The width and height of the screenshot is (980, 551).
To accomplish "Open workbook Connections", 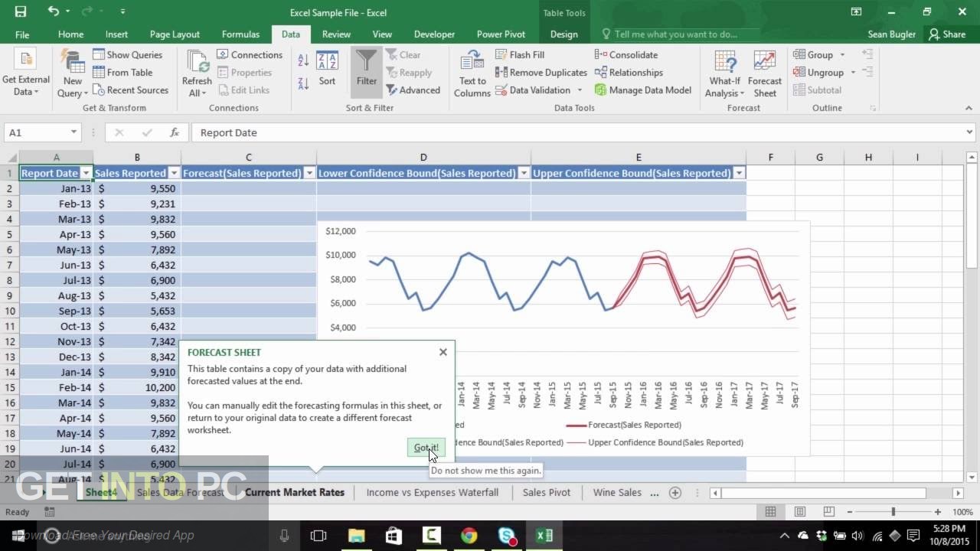I will pyautogui.click(x=250, y=54).
